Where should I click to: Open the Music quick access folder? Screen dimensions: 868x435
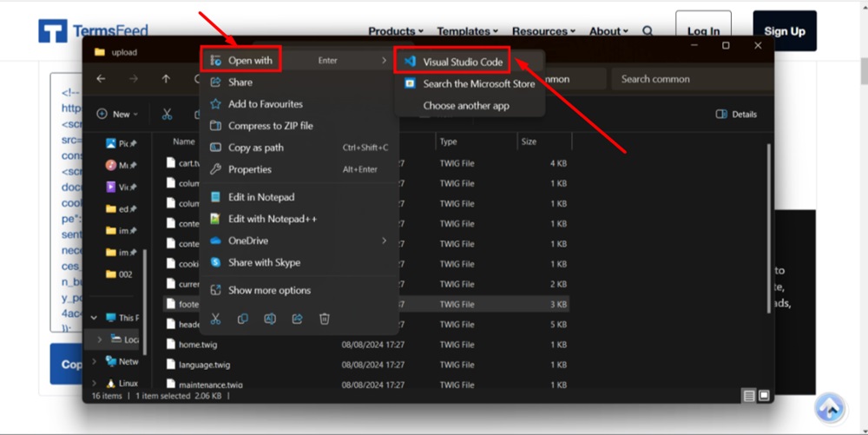[x=121, y=166]
